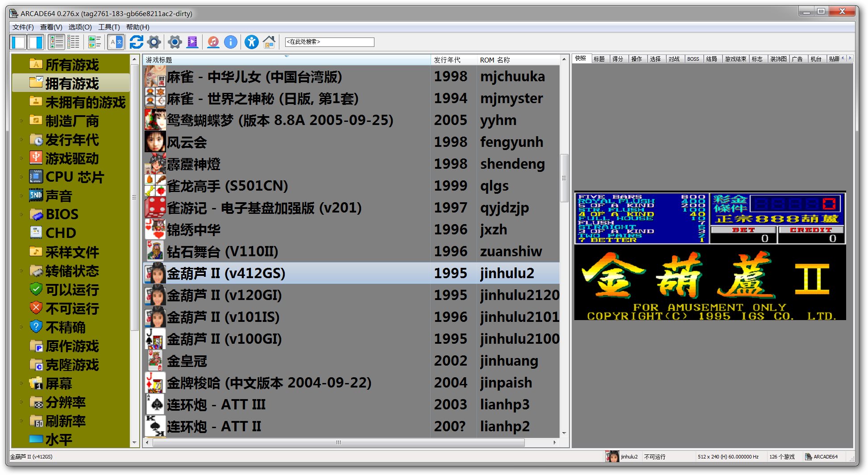Open the blue info icon
This screenshot has height=475, width=868.
(231, 42)
